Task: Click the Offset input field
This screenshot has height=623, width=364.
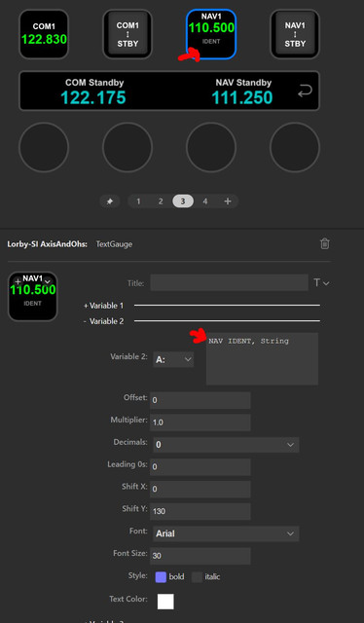Action: (x=200, y=400)
